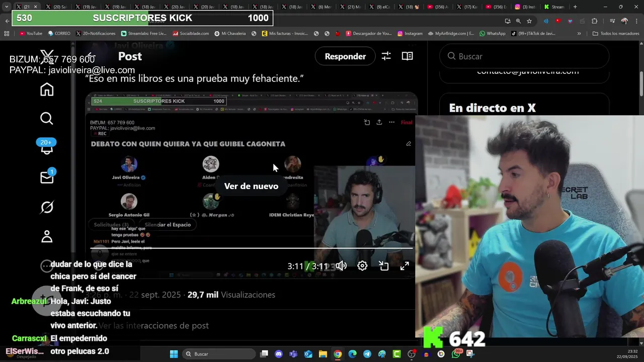
Task: Open the Todos los marcadores folder
Action: click(x=616, y=34)
